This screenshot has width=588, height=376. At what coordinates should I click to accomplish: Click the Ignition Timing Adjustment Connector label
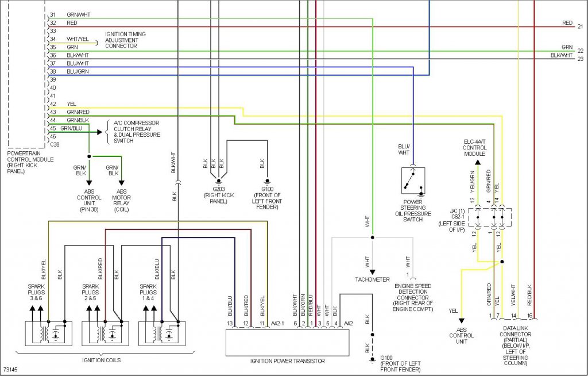(125, 40)
